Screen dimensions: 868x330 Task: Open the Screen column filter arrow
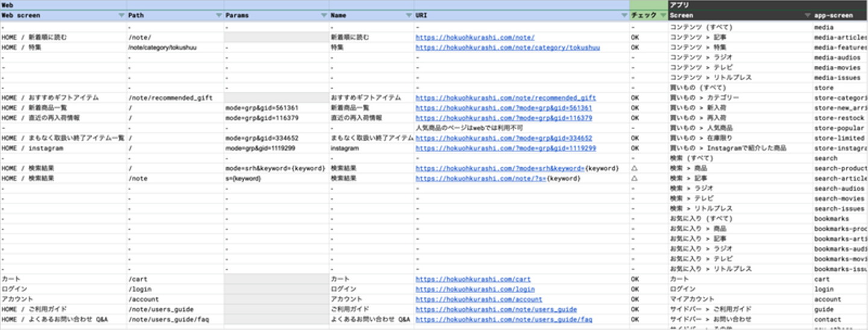pyautogui.click(x=807, y=16)
